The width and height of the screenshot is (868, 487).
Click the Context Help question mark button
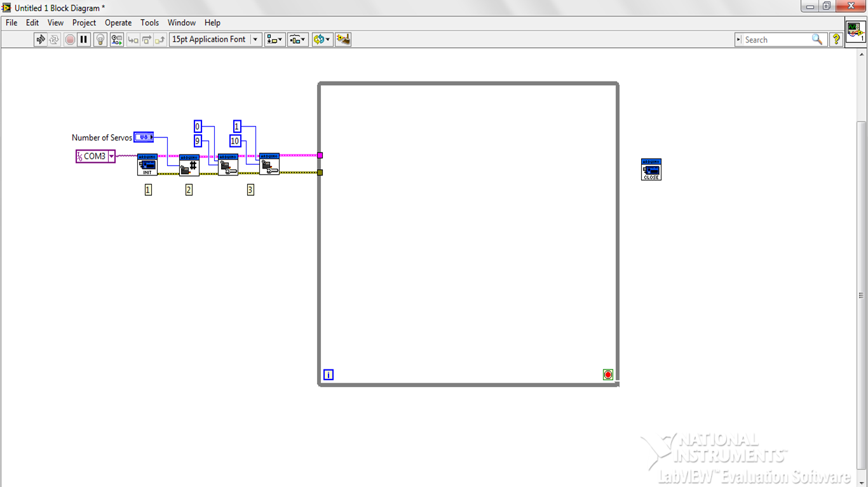[x=836, y=39]
